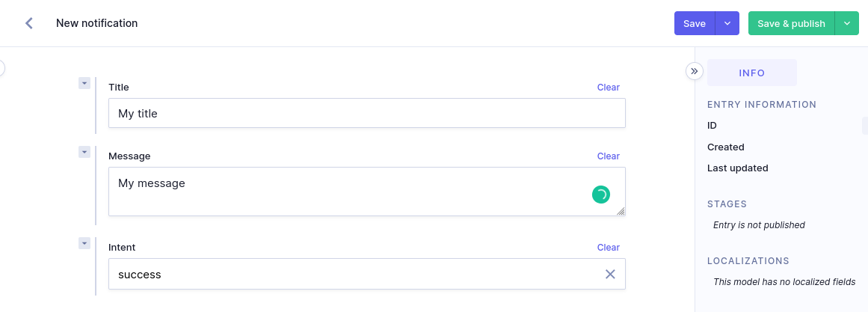Collapse the sidebar with the double-chevron icon
This screenshot has width=868, height=312.
(x=695, y=72)
